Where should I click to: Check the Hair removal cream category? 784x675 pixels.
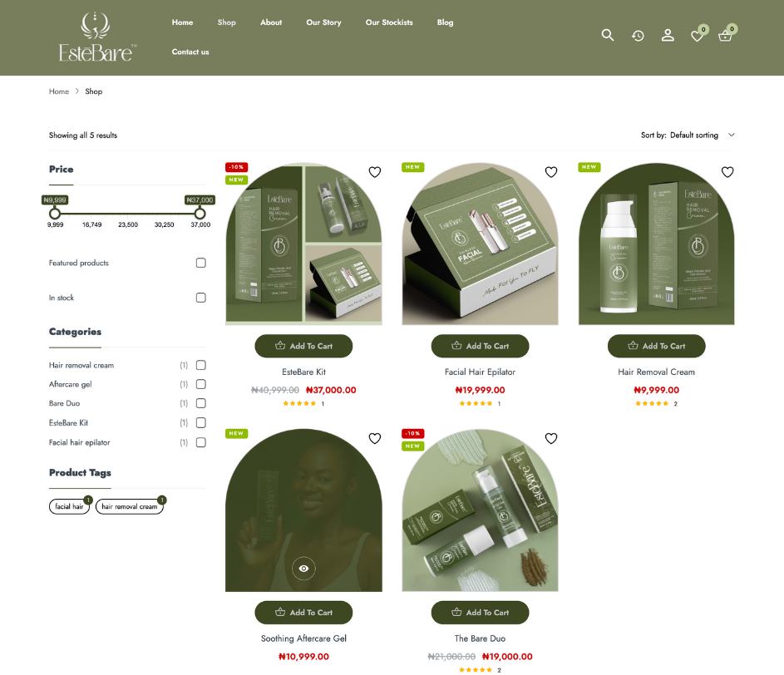200,365
